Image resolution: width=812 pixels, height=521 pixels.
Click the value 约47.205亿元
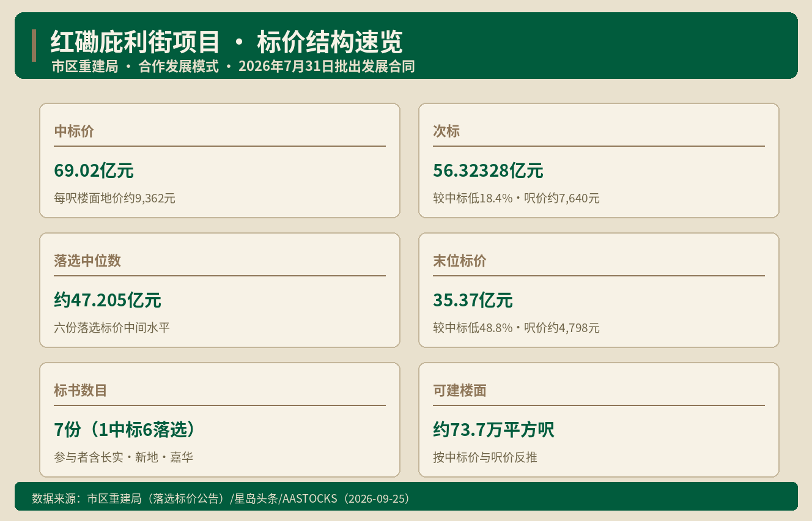[108, 300]
